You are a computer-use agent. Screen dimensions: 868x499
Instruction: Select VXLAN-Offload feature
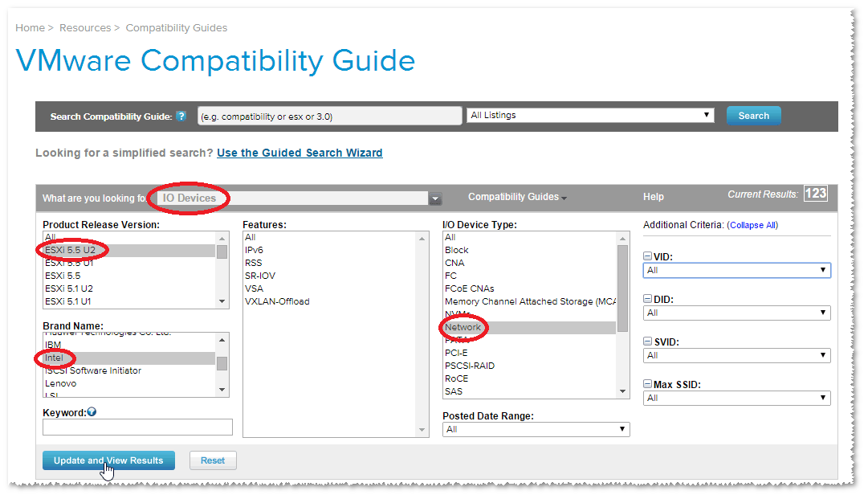tap(329, 301)
